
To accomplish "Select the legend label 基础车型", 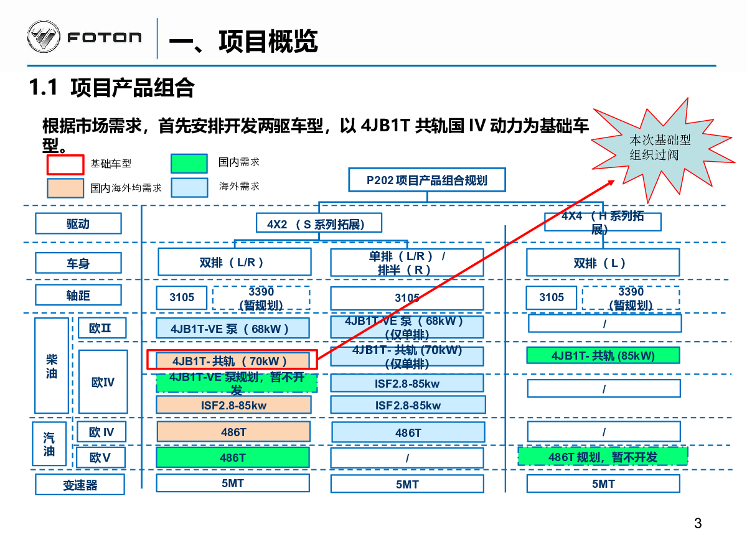I will [111, 164].
